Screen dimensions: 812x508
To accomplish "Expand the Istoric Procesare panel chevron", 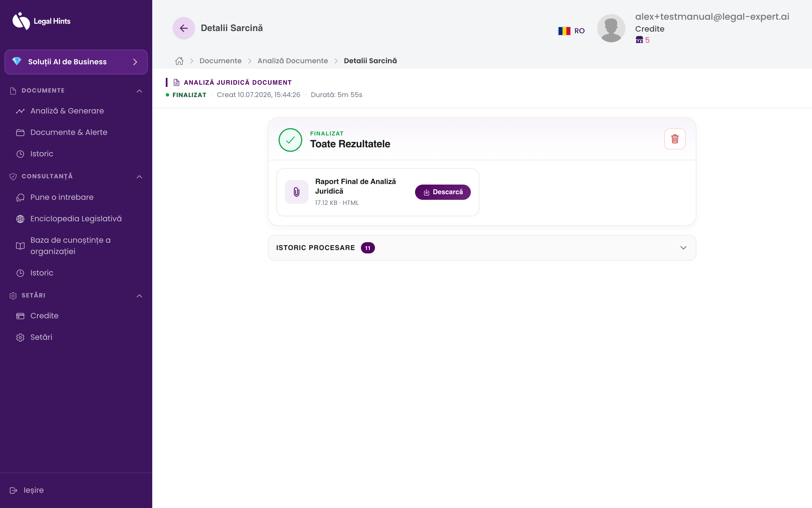I will coord(683,248).
